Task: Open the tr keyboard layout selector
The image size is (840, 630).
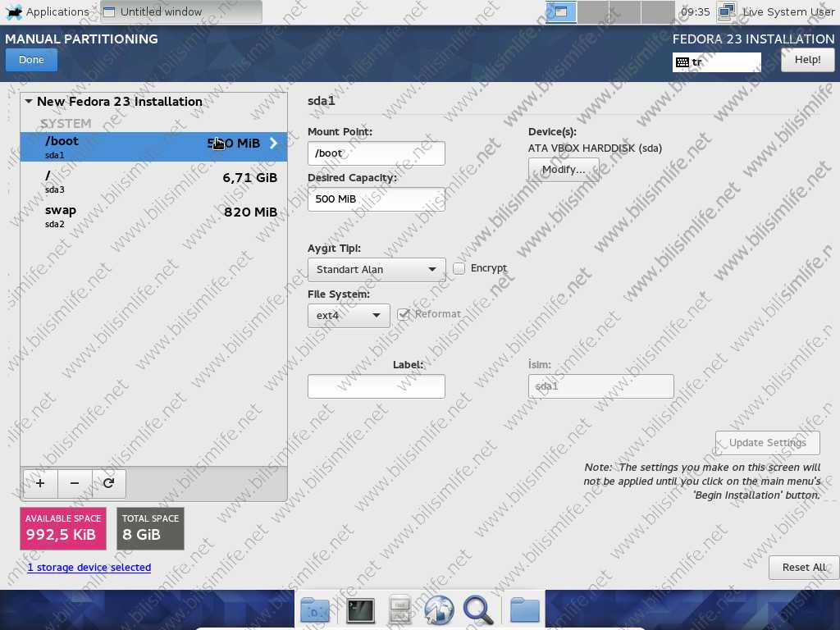Action: point(717,62)
